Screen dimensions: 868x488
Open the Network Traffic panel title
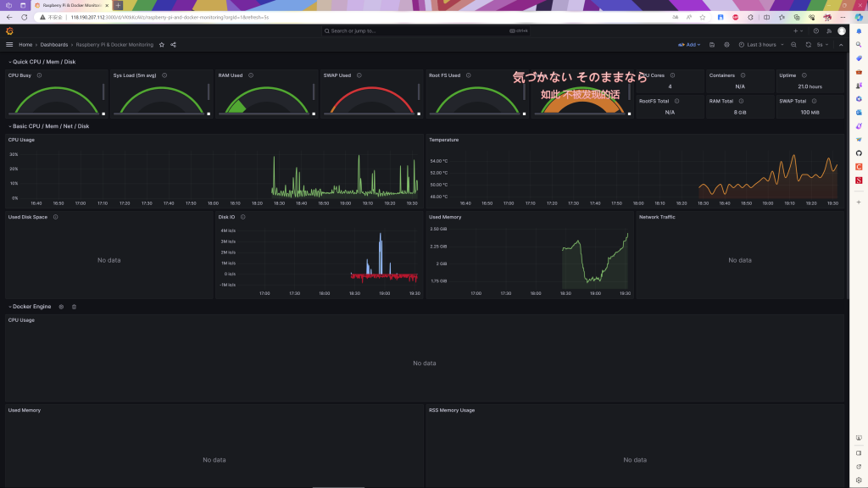click(x=657, y=217)
